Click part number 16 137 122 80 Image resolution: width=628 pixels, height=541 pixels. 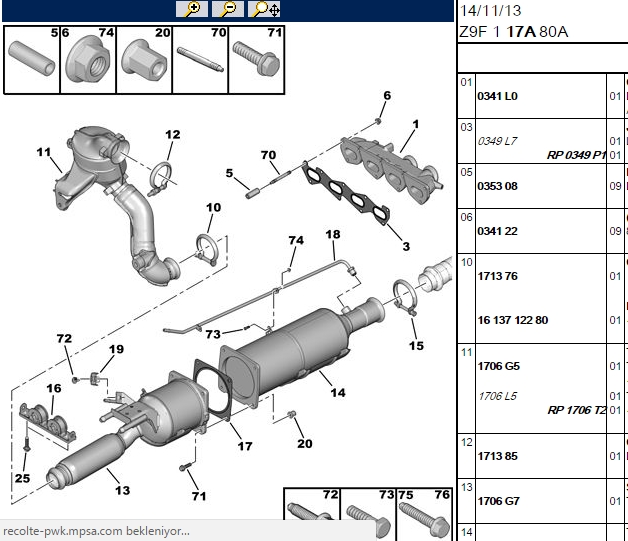(513, 320)
